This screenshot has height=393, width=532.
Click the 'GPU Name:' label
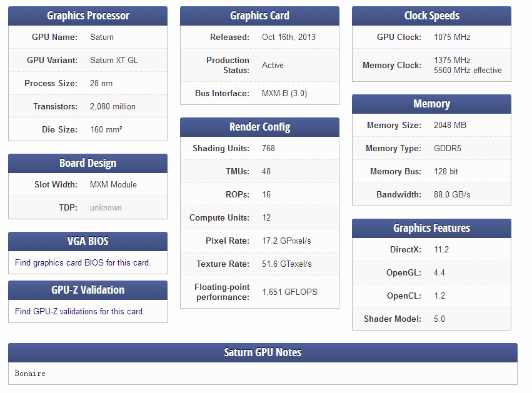click(x=54, y=37)
